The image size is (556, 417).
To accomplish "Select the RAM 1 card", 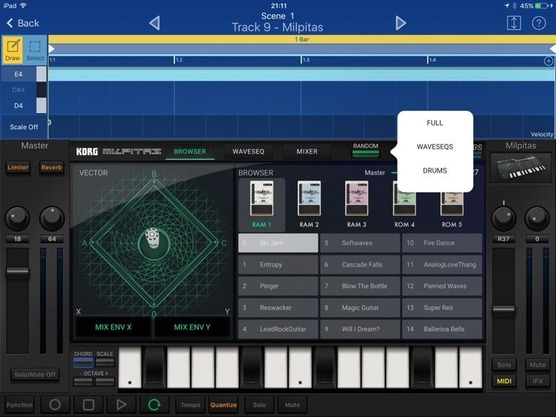I will [x=262, y=205].
